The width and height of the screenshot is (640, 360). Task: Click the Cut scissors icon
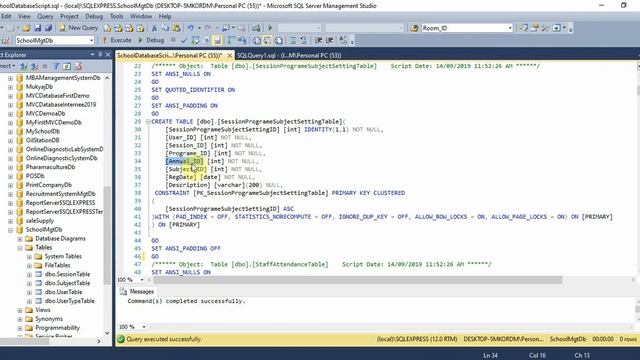click(154, 28)
